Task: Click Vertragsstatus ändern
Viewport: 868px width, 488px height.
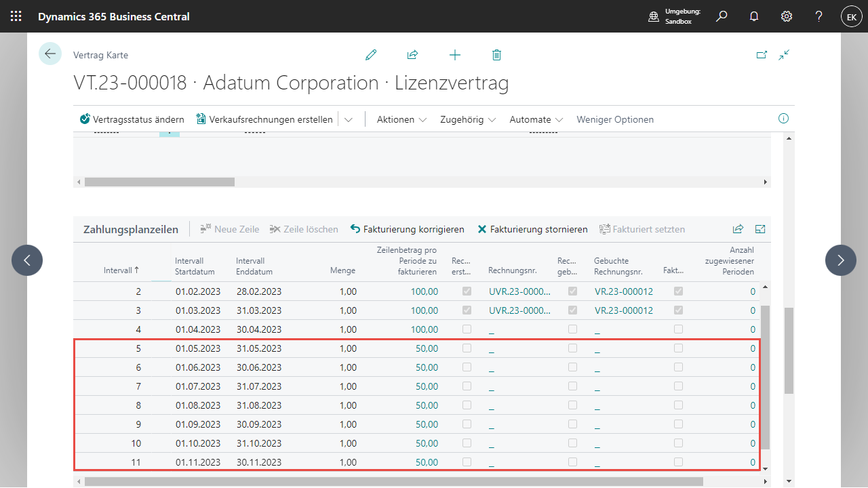Action: (x=132, y=119)
